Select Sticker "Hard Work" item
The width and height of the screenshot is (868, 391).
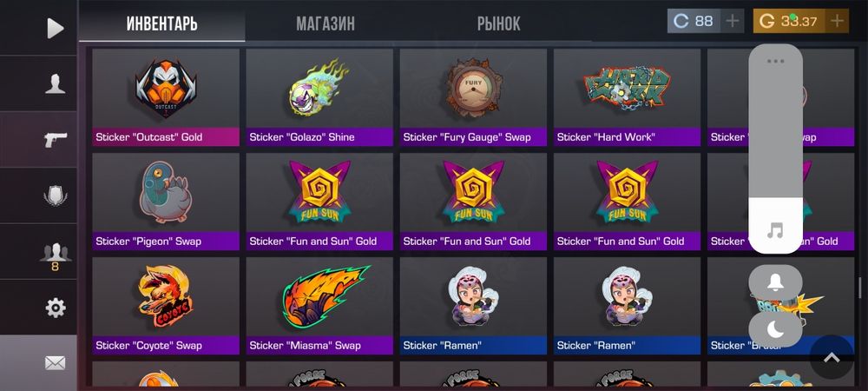(x=628, y=97)
